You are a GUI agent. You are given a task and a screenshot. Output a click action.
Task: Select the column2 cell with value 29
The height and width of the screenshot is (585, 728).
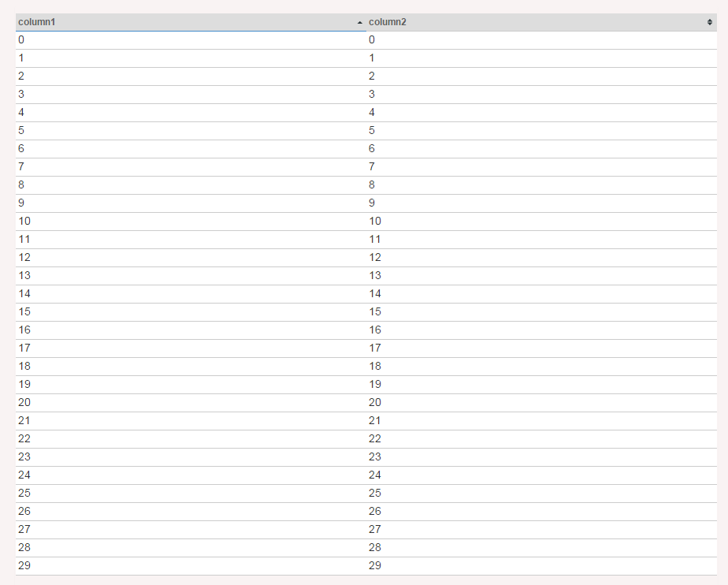click(x=541, y=566)
